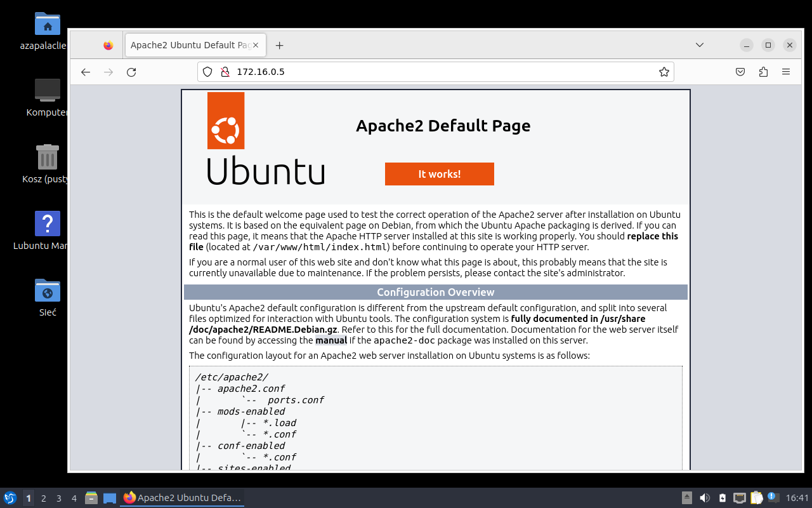This screenshot has height=508, width=812.
Task: Switch to virtual desktop 2
Action: [x=44, y=498]
